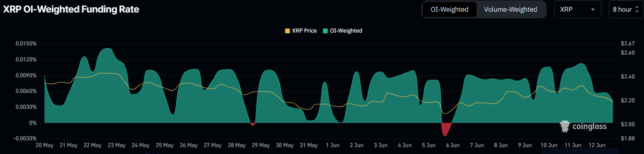Click the 23 May date label
This screenshot has height=154, width=644.
pos(117,145)
